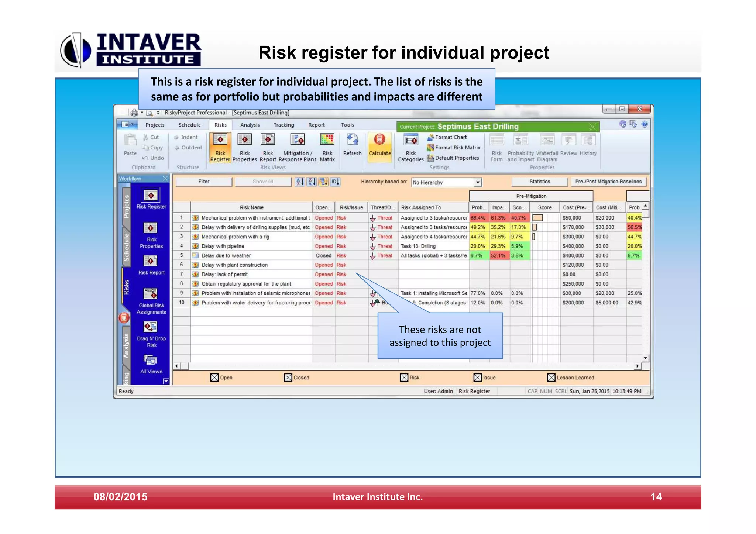
Task: Click the Statistics button
Action: tap(540, 182)
